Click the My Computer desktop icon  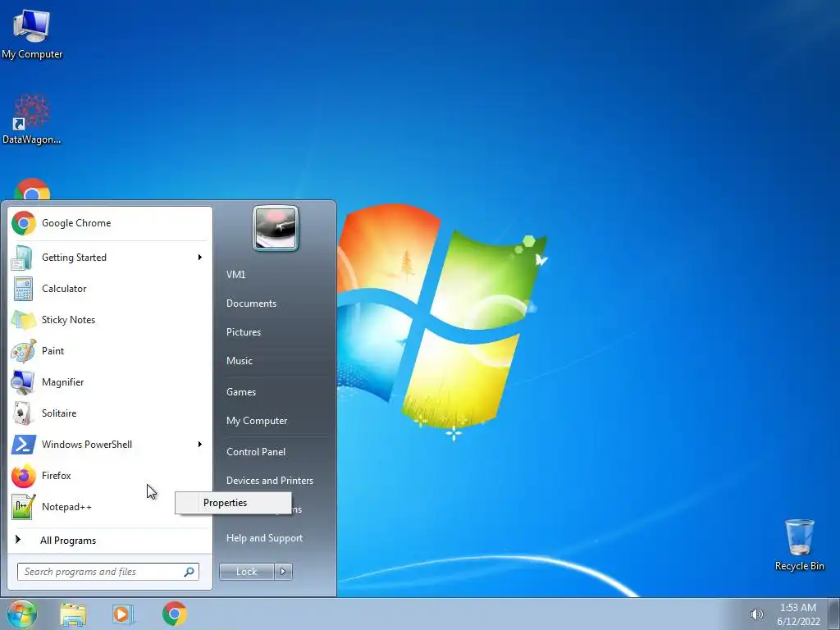point(32,34)
